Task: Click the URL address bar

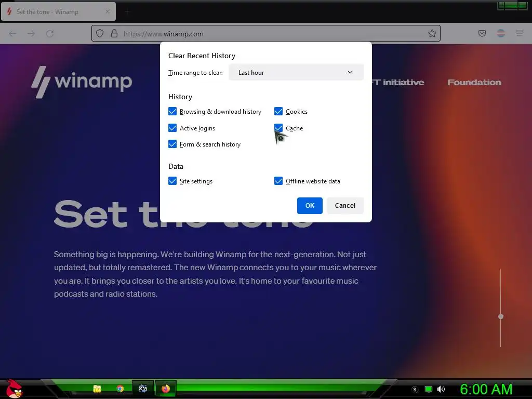Action: tap(265, 33)
